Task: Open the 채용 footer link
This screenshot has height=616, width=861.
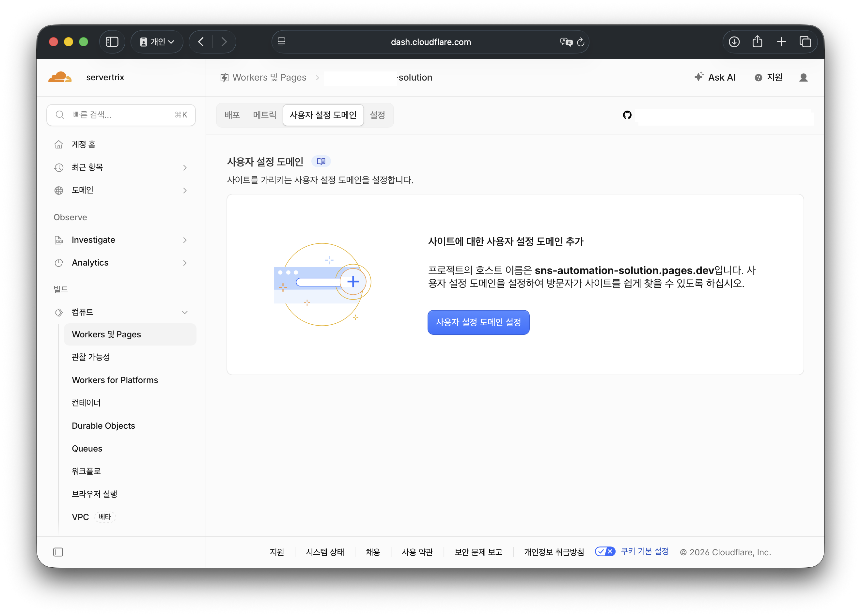Action: 373,552
